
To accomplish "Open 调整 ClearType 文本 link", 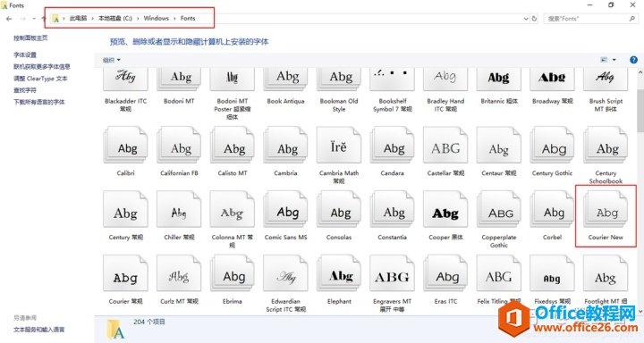I will pos(40,79).
